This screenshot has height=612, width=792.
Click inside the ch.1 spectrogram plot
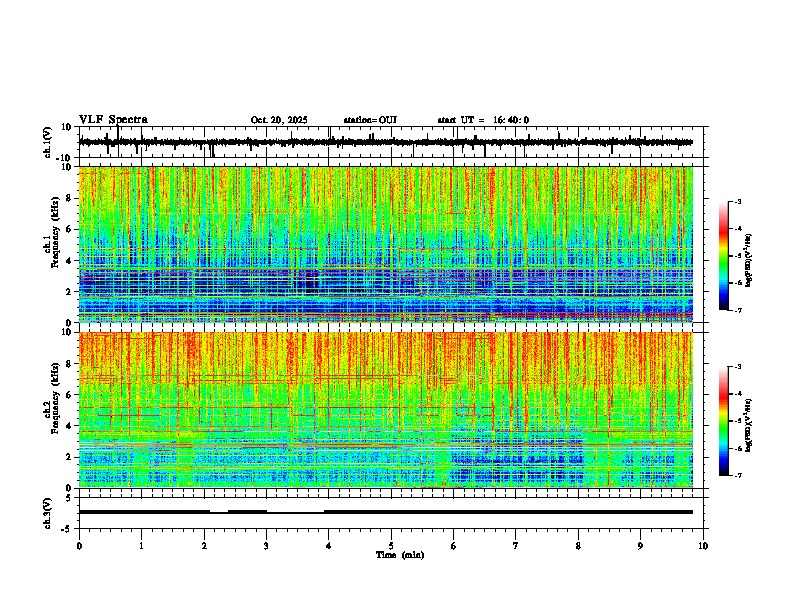point(385,244)
